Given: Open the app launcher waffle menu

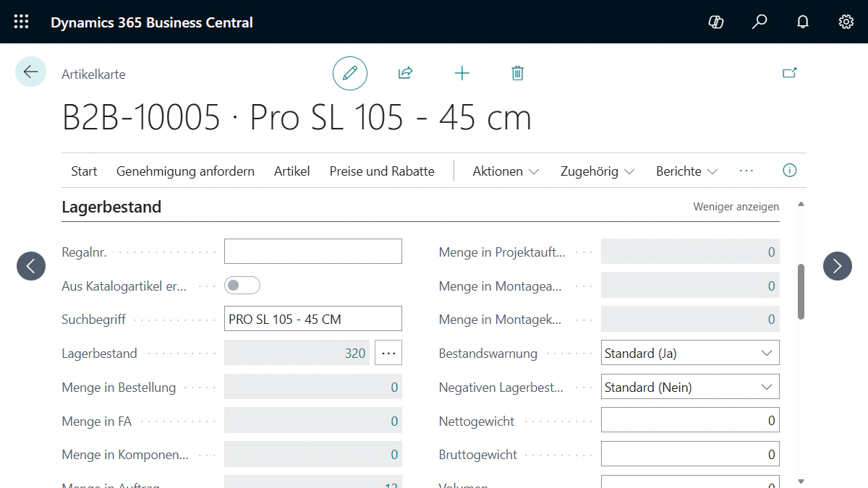Looking at the screenshot, I should pos(22,22).
